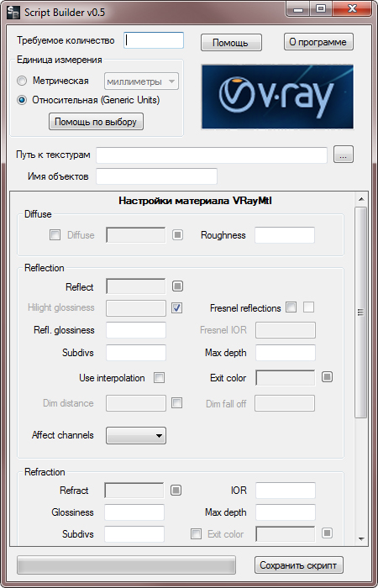Click the browse (...) button for texture path
This screenshot has height=588, width=378.
344,155
